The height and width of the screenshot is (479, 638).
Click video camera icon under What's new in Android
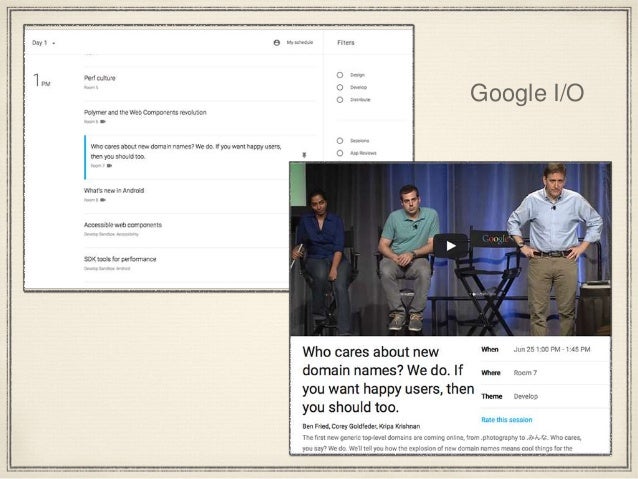pos(103,200)
